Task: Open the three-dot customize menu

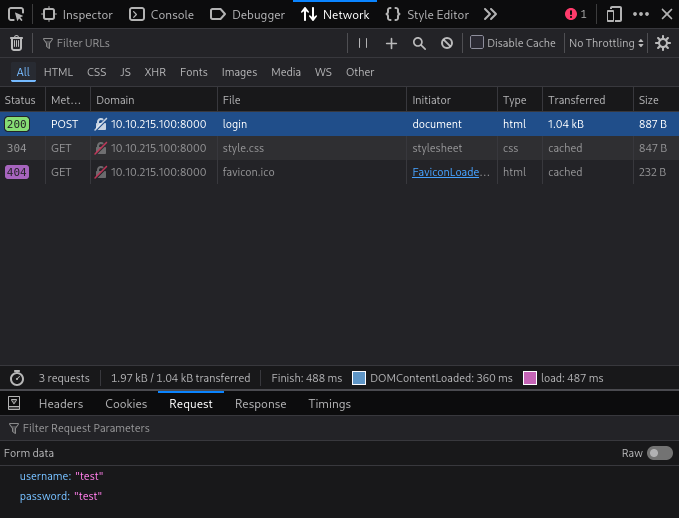Action: (x=641, y=15)
